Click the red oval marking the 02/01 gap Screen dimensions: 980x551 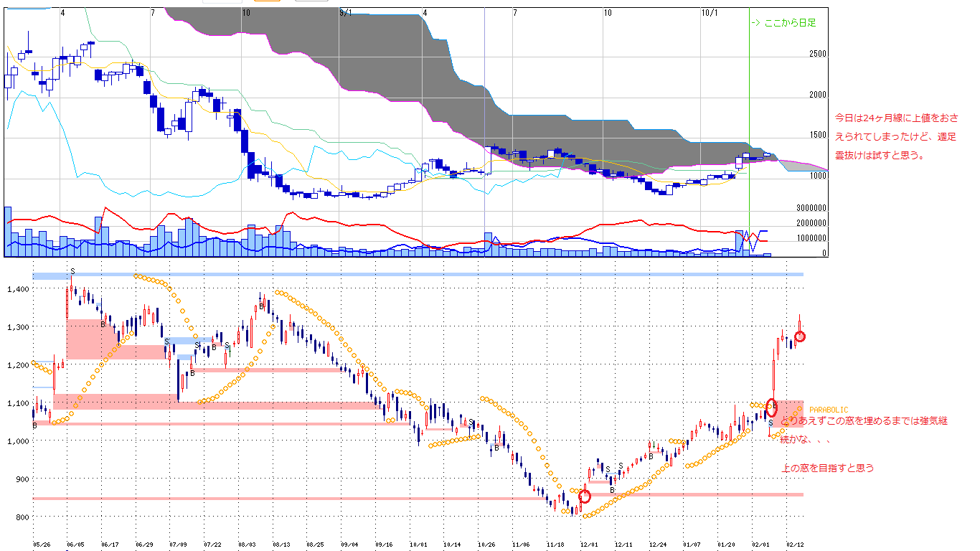(772, 408)
